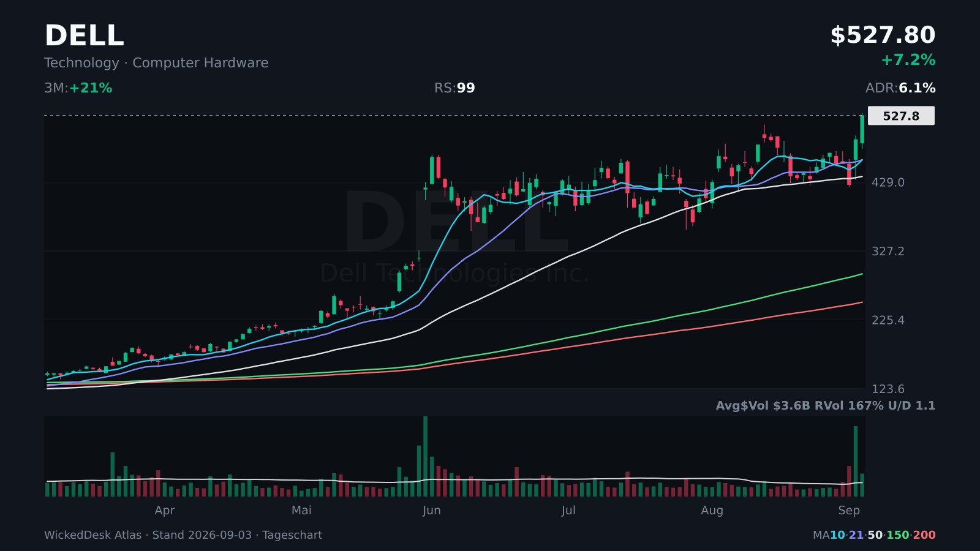Click the 'Avg$Vol $3.6B' volume stat

(x=764, y=406)
